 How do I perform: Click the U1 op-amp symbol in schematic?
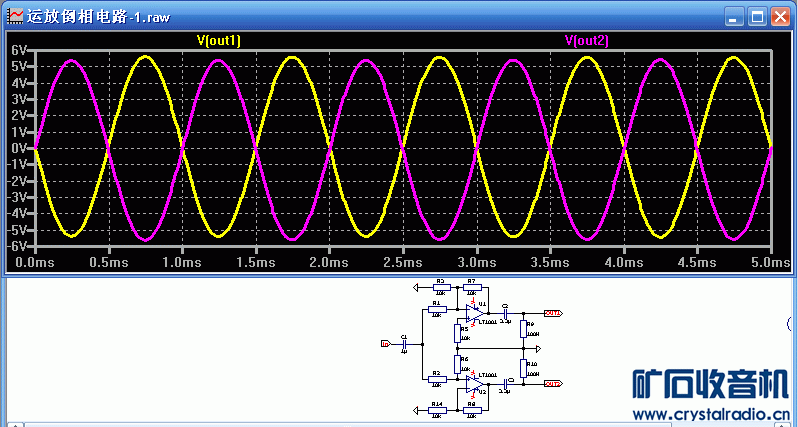click(x=474, y=312)
